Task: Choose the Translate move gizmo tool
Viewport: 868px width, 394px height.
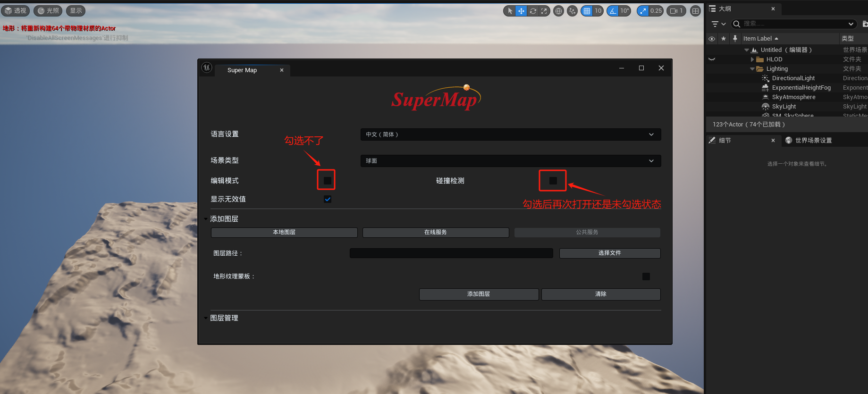Action: click(521, 11)
